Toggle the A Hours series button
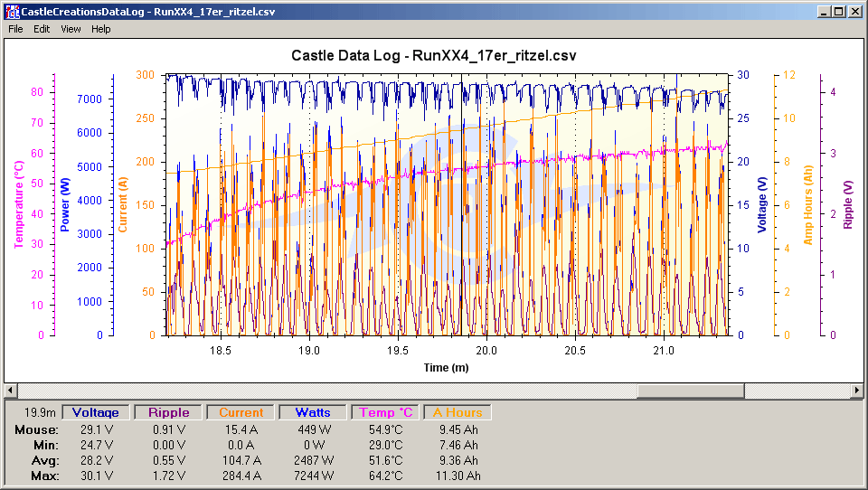Viewport: 868px width, 490px height. [458, 412]
